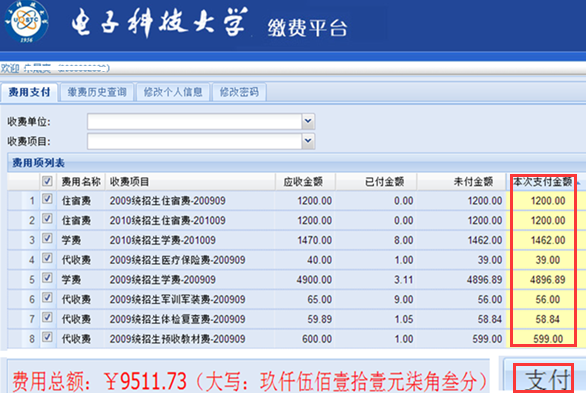Click the 应收金额 value 600.00

pos(317,340)
